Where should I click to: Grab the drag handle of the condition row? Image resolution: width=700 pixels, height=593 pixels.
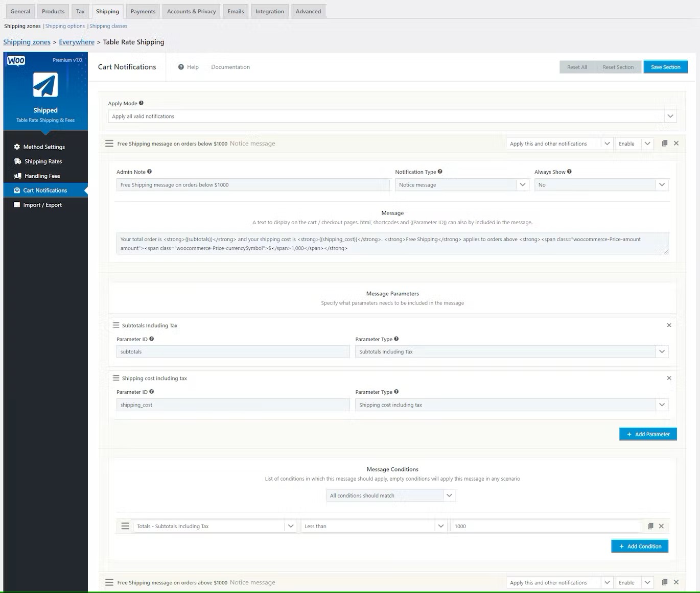[125, 526]
